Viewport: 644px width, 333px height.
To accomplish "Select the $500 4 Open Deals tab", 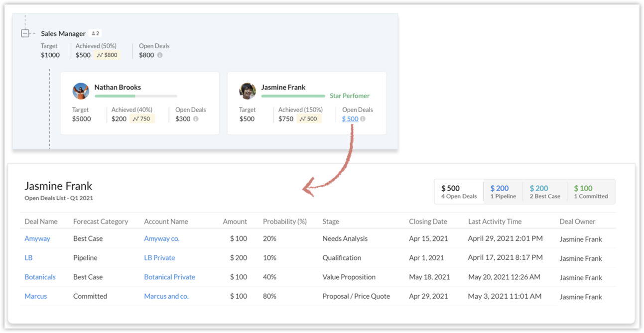I will [x=458, y=192].
